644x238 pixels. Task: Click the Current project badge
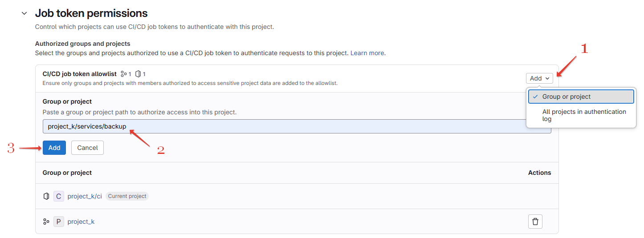click(x=127, y=196)
